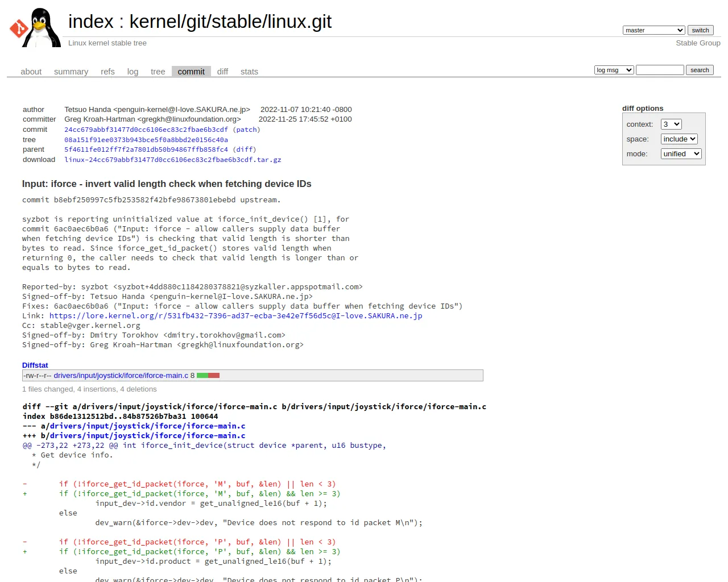Open the b/ drivers/input/joystick iforce-main.c link

point(147,436)
